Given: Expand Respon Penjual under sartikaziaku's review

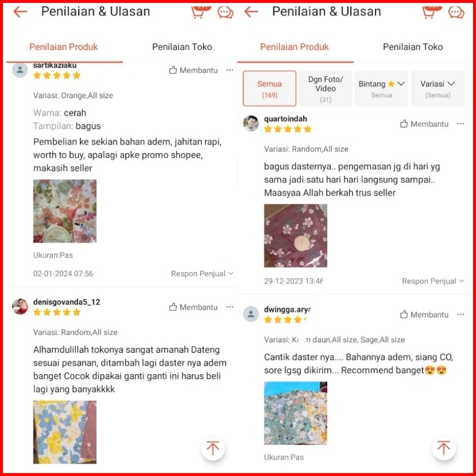Looking at the screenshot, I should pos(202,273).
